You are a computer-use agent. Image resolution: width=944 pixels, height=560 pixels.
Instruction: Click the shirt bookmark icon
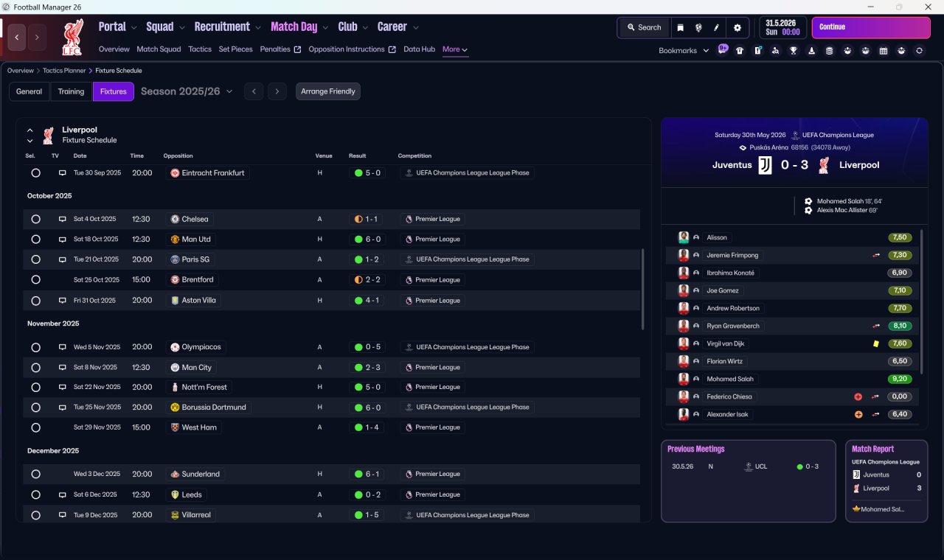740,51
